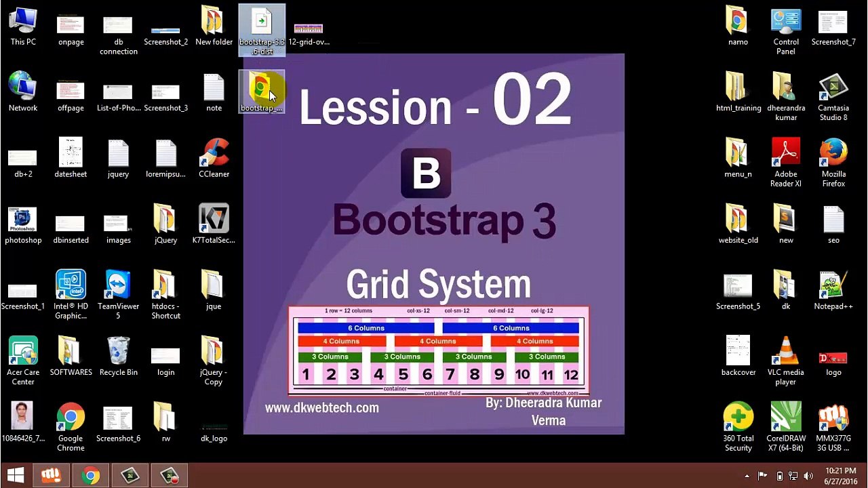Screen dimensions: 868x488
Task: Open the taskbar clock showing 10:21 PM
Action: (840, 476)
